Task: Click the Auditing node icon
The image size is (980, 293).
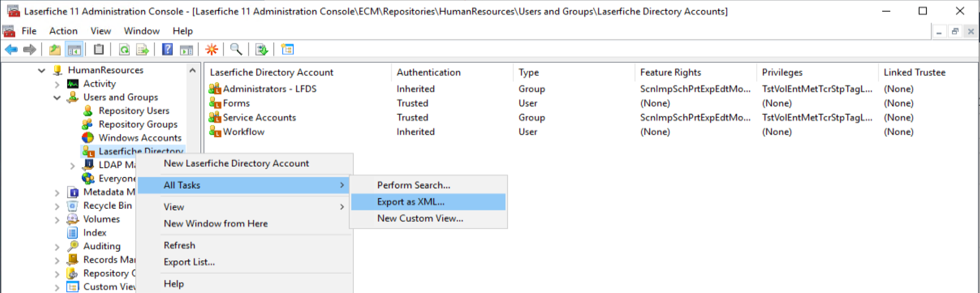Action: point(73,246)
